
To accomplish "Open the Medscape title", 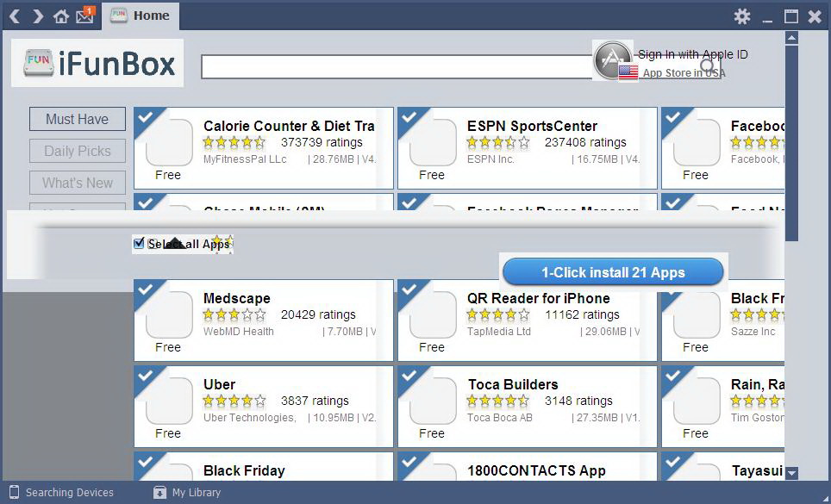I will [237, 298].
